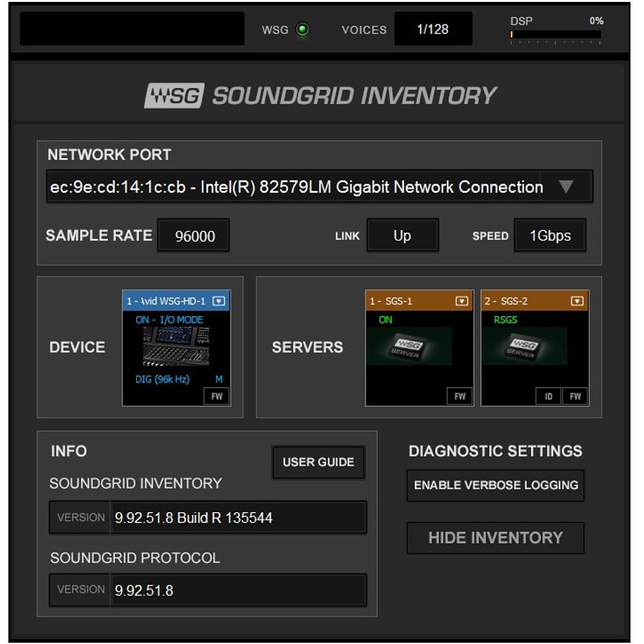Click the blank black display at top left
Image resolution: width=644 pixels, height=644 pixels.
pos(132,28)
